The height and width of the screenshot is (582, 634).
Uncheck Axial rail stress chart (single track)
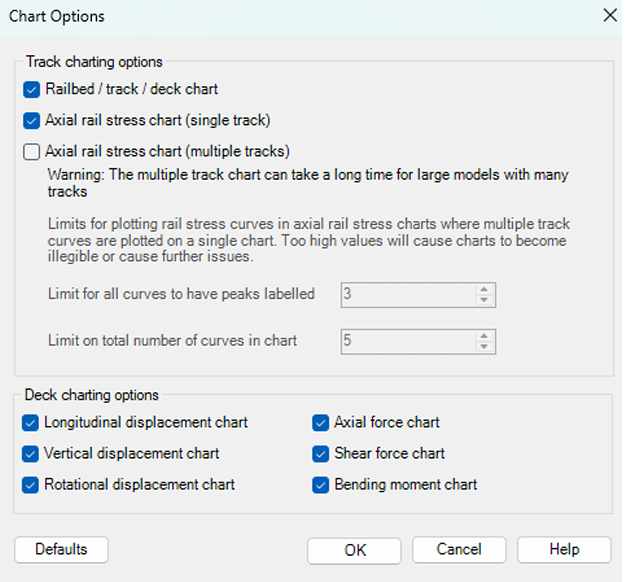click(31, 121)
